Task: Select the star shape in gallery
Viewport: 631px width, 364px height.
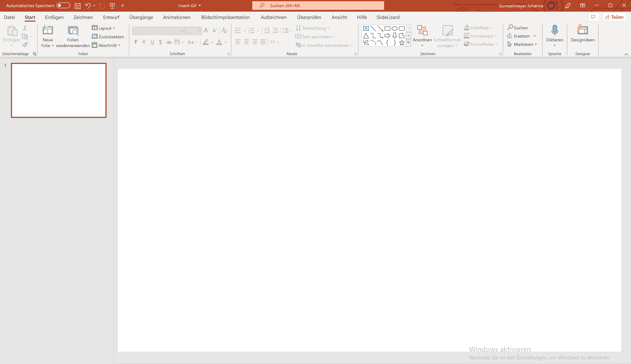Action: [x=402, y=43]
